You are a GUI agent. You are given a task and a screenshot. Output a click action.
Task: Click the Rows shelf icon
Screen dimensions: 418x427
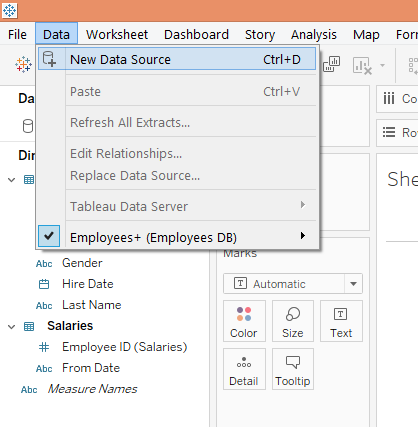[389, 132]
